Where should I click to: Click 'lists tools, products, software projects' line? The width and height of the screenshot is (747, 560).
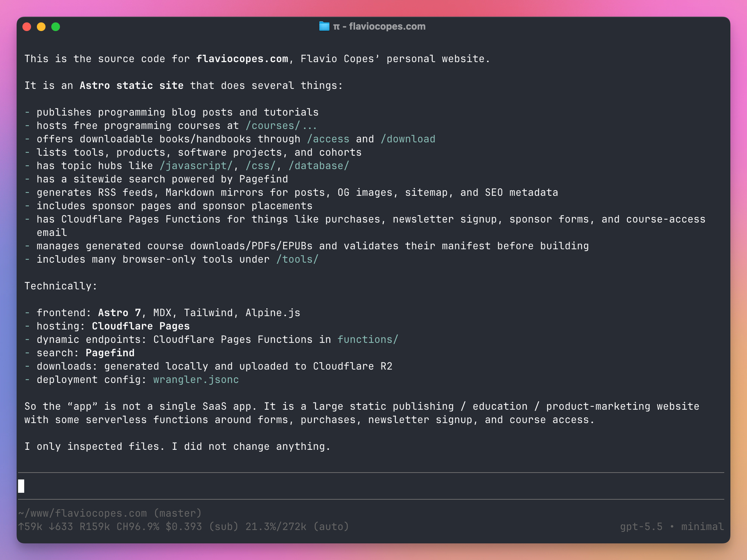[199, 152]
